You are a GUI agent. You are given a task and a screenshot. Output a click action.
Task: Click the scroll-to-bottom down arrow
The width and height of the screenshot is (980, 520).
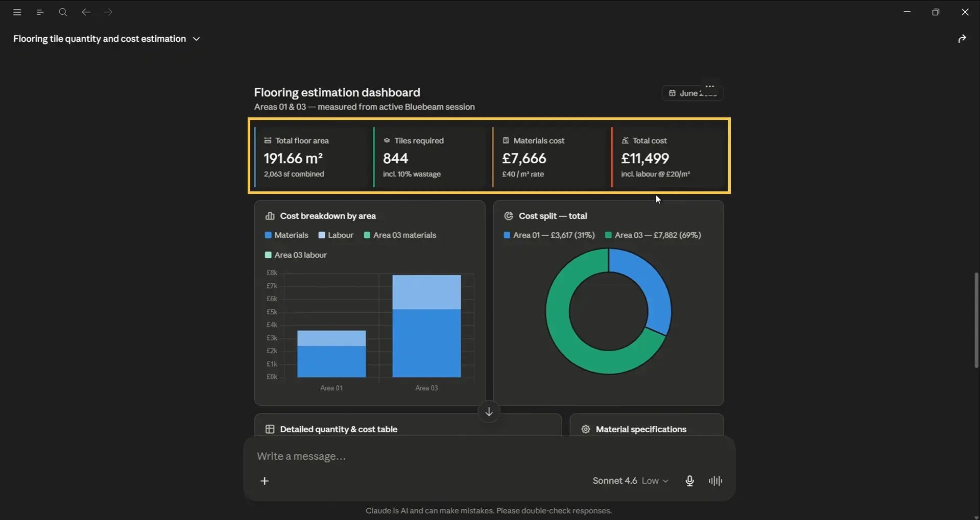489,412
